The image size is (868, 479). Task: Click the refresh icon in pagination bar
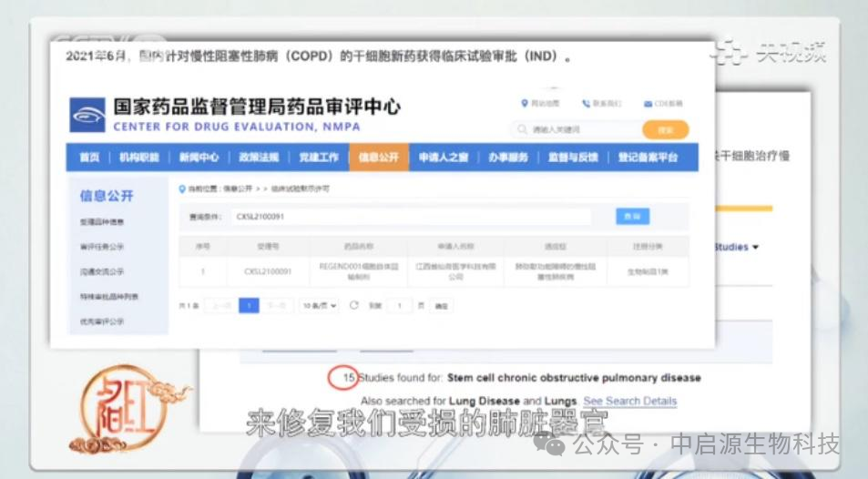point(353,306)
